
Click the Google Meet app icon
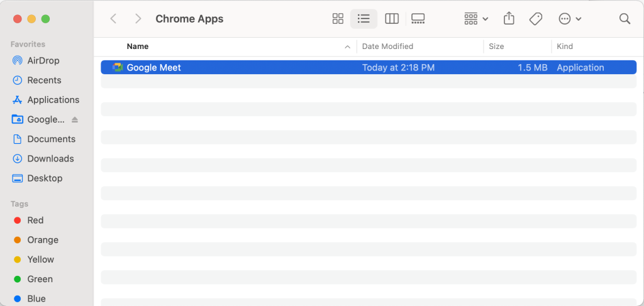tap(118, 68)
